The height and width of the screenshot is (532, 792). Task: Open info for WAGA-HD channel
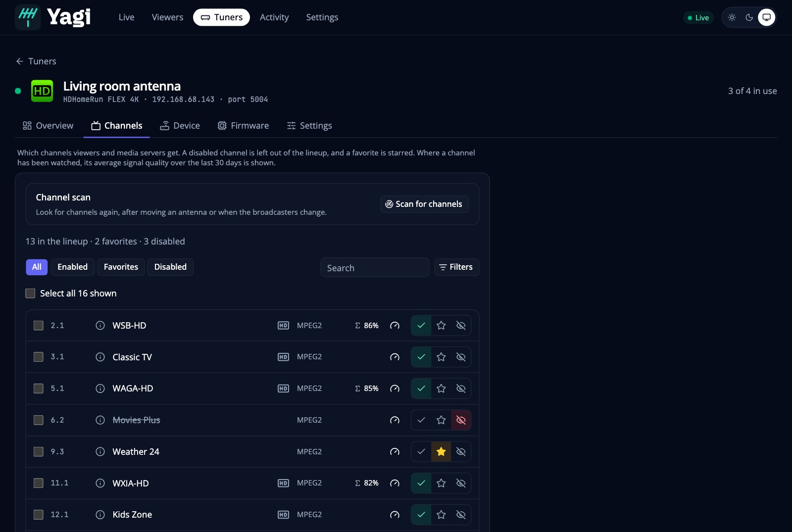[x=100, y=388]
